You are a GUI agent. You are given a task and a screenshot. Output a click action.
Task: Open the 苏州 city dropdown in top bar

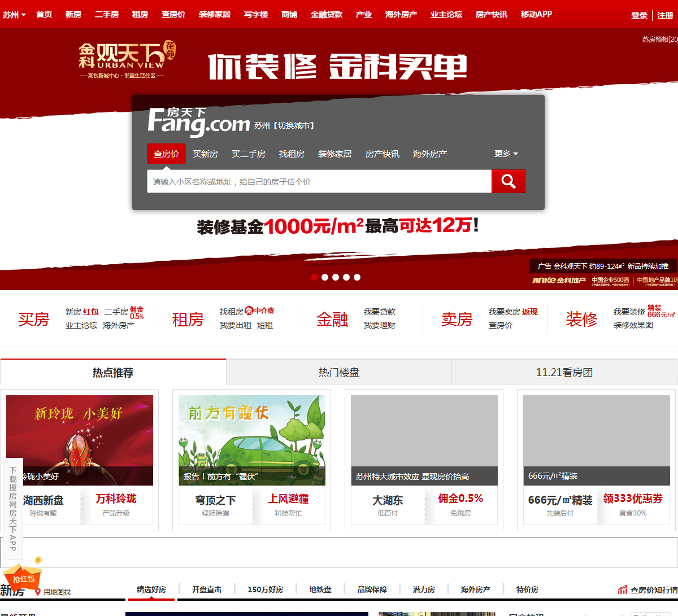(14, 15)
